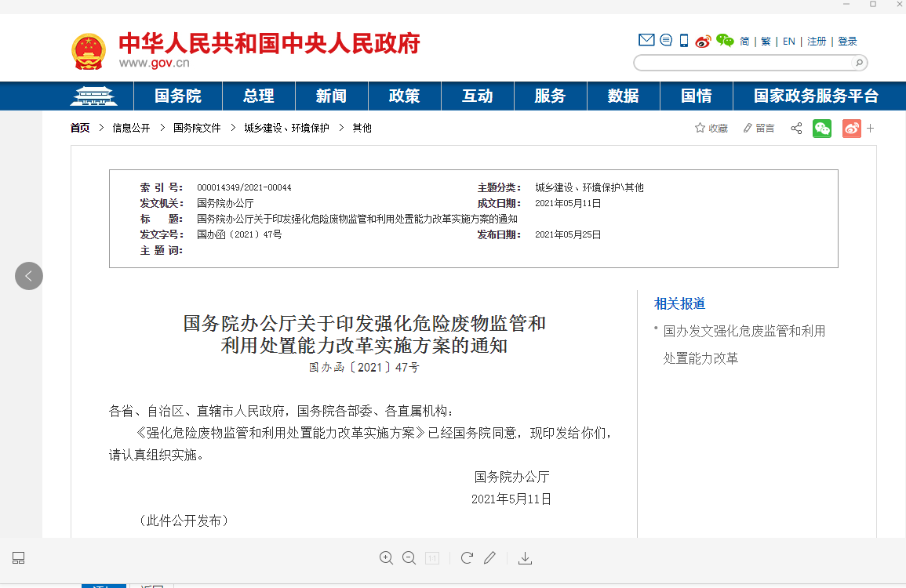Viewport: 906px width, 588px height.
Task: Click the zoom in magnifier icon
Action: point(386,558)
